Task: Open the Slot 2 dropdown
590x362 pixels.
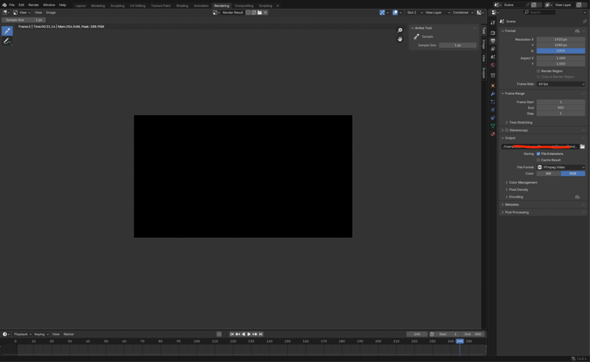Action: pyautogui.click(x=414, y=12)
